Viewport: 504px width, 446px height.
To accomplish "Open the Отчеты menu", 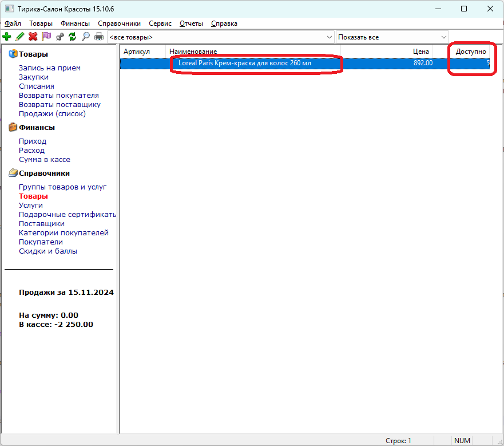I will coord(191,23).
